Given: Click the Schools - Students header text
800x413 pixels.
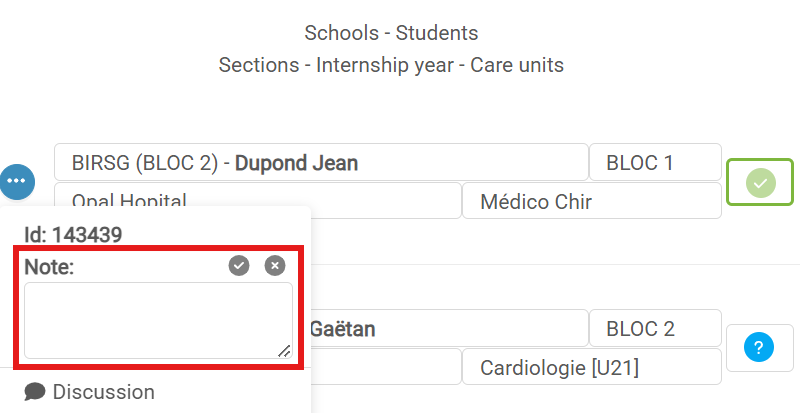Looking at the screenshot, I should 391,33.
